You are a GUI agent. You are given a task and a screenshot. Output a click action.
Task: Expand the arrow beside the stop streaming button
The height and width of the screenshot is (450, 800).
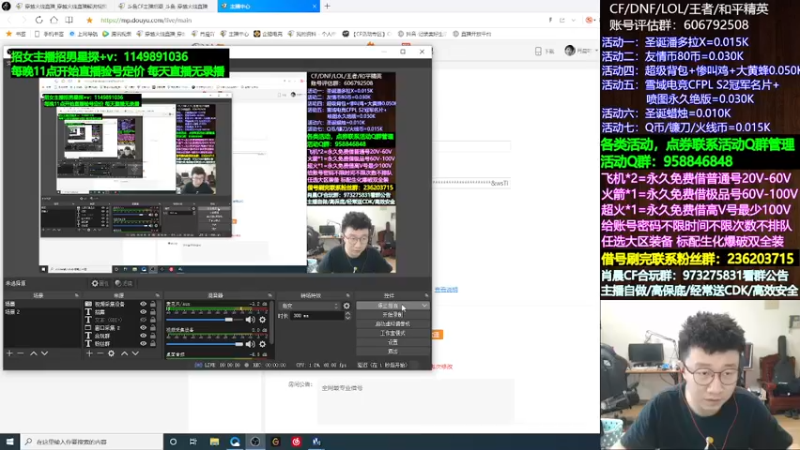[424, 306]
